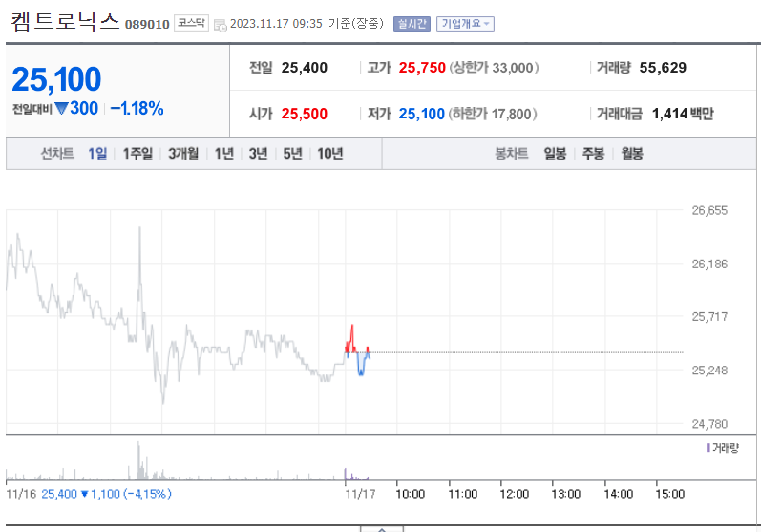Click the -1.18% change rate

[x=137, y=108]
